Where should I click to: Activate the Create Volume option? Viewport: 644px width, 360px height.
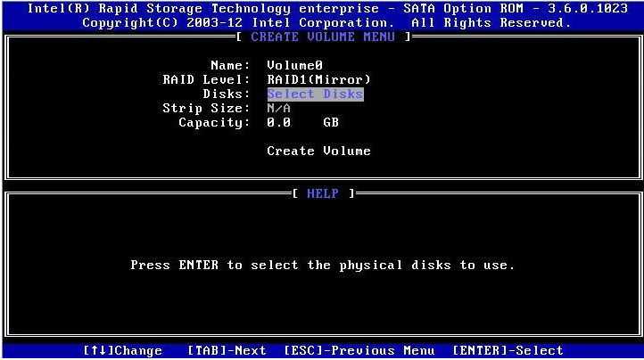pos(318,151)
